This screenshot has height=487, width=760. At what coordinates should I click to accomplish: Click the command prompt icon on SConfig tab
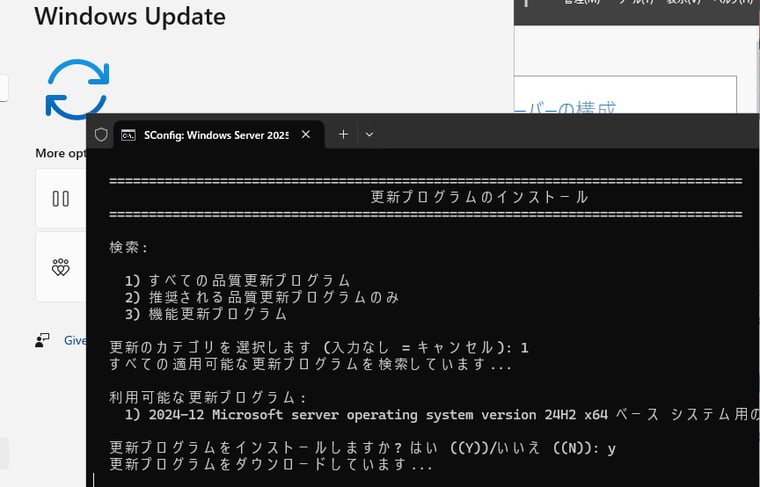(128, 135)
